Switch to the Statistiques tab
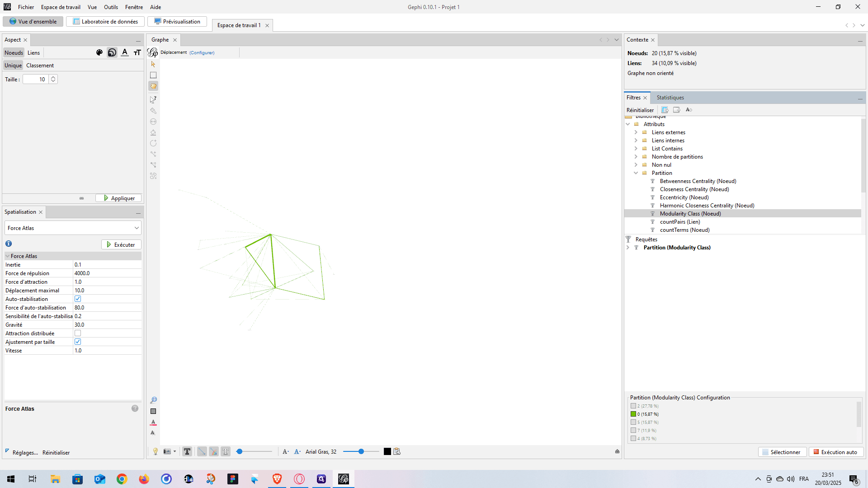The height and width of the screenshot is (488, 868). coord(670,98)
